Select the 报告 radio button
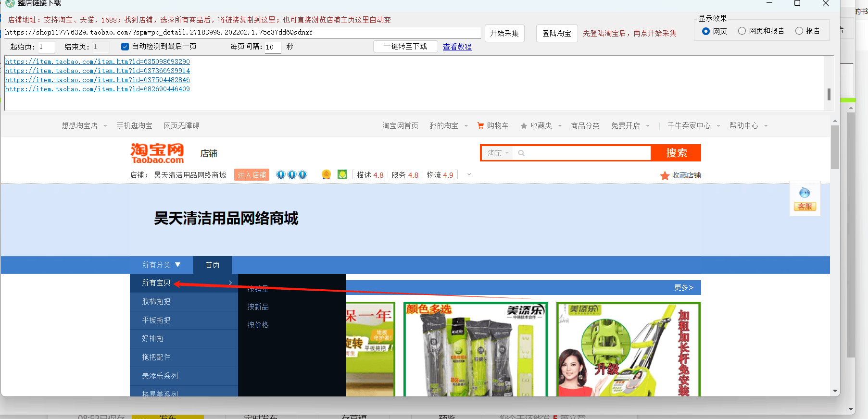868x419 pixels. [x=799, y=31]
